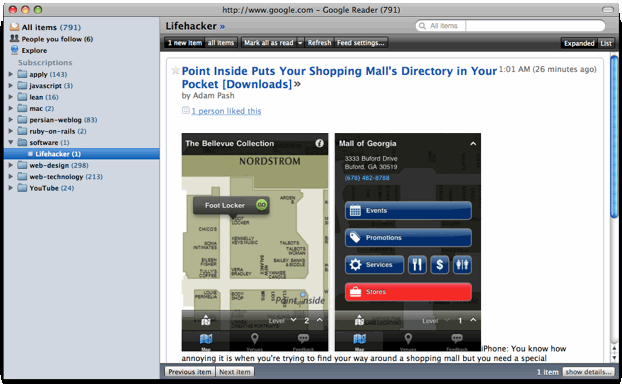Open the All items inbox icon

point(14,27)
